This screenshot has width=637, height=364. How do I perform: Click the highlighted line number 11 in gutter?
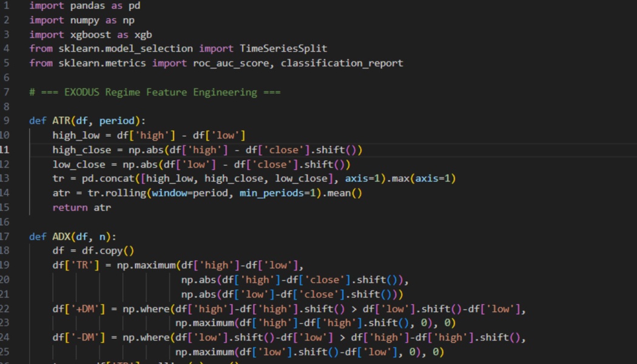4,150
